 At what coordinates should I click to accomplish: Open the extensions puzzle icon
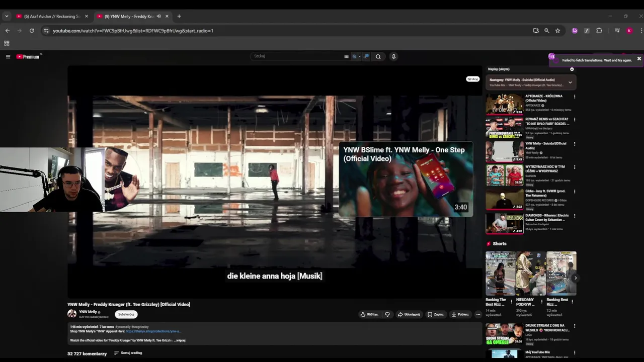599,31
